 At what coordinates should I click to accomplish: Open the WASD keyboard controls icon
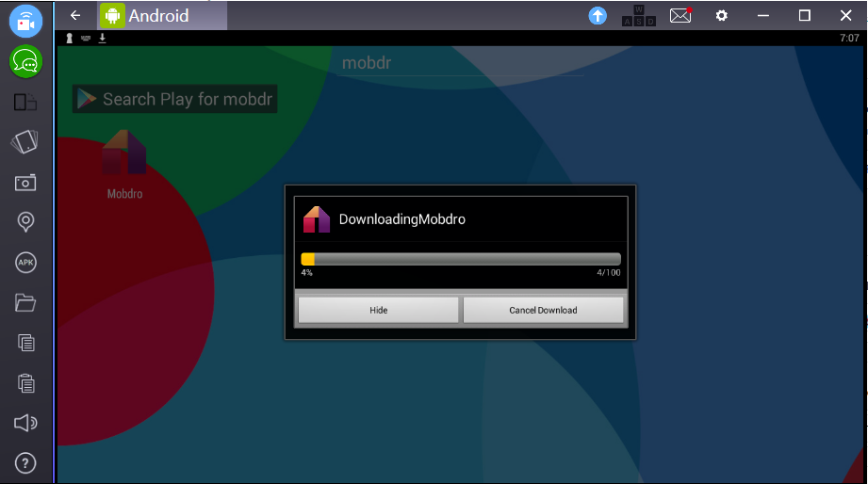pyautogui.click(x=639, y=15)
